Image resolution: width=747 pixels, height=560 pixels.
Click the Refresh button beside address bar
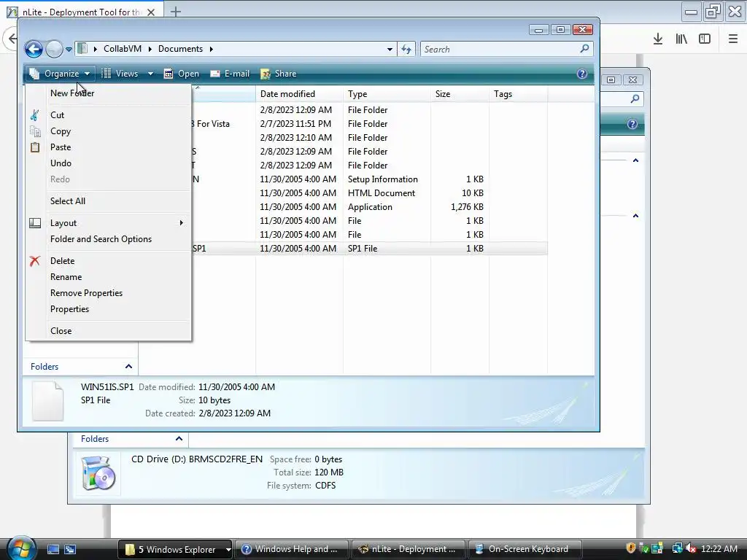point(406,49)
